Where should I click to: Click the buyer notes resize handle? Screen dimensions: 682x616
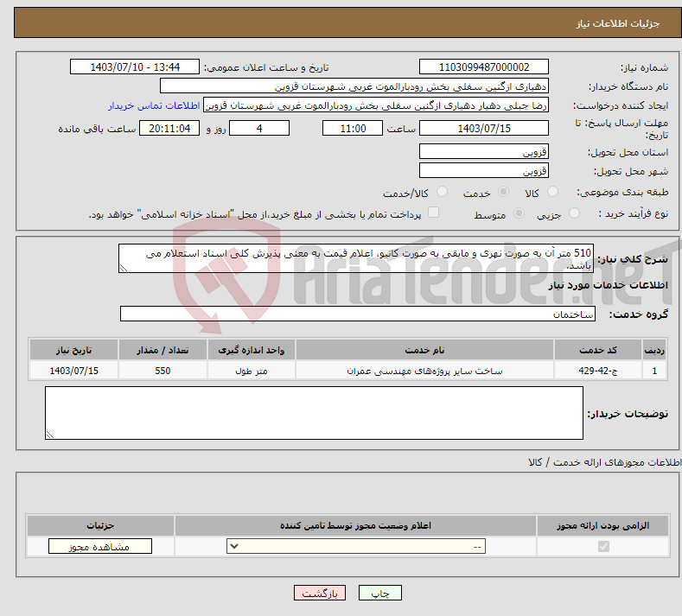click(x=50, y=435)
